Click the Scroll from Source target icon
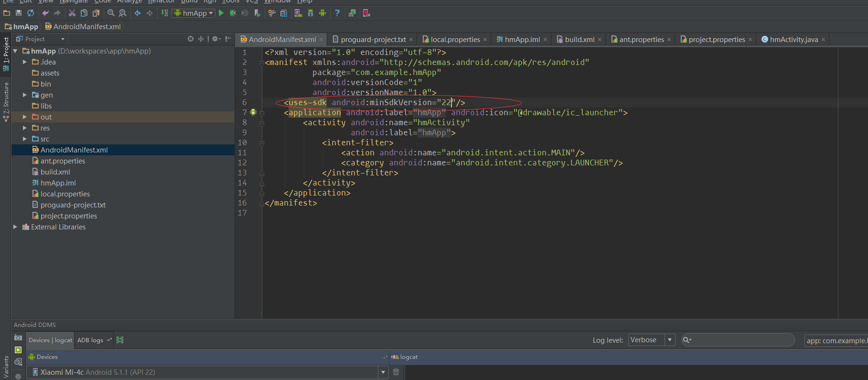Screen dimensions: 868x380 191,39
